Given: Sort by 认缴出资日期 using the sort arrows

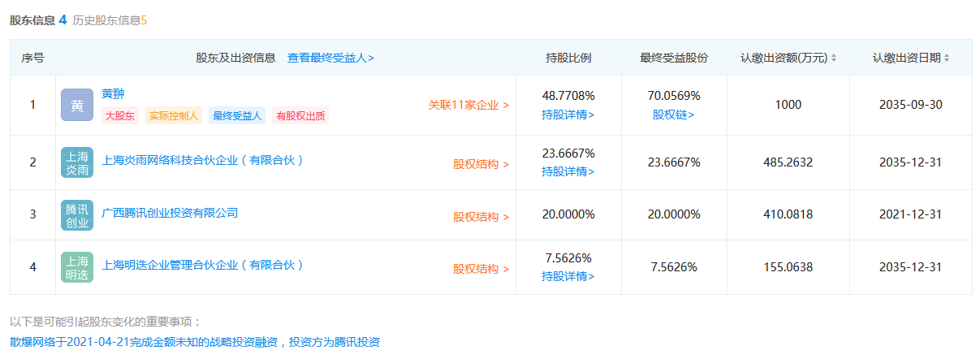Looking at the screenshot, I should 946,58.
